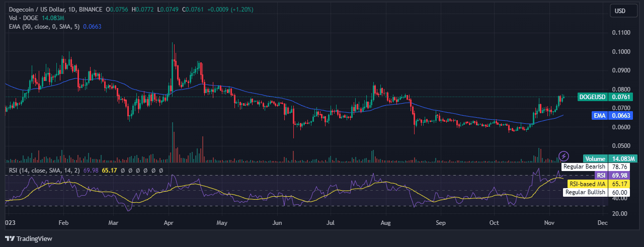Click the Jun label on time axis
This screenshot has height=247, width=644.
click(277, 222)
